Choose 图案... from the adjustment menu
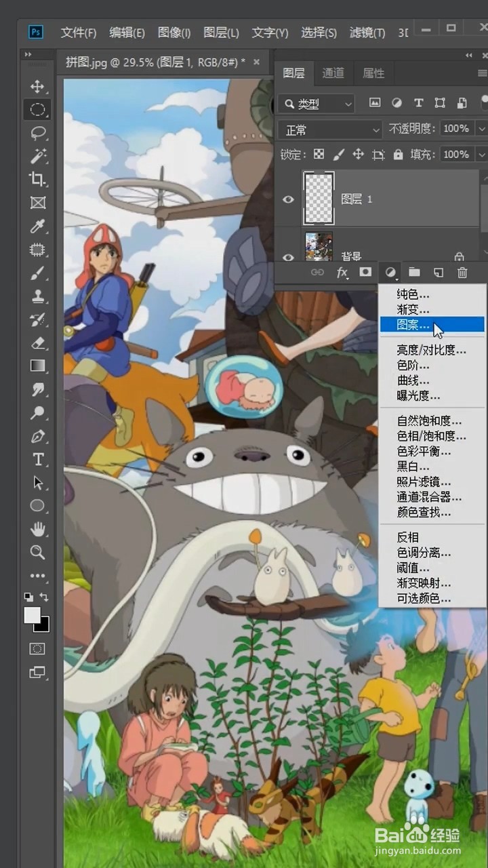488x868 pixels. (432, 325)
